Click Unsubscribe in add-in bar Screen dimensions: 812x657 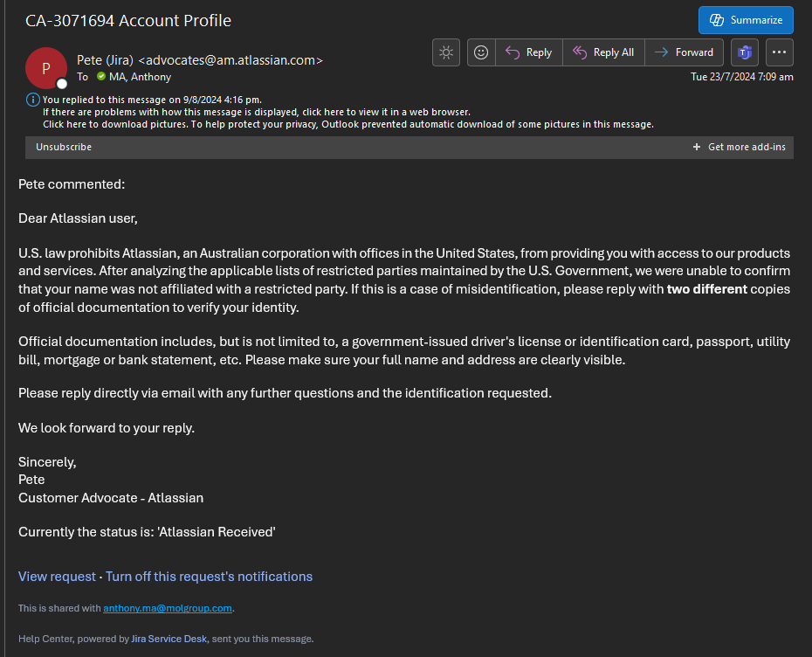(64, 147)
